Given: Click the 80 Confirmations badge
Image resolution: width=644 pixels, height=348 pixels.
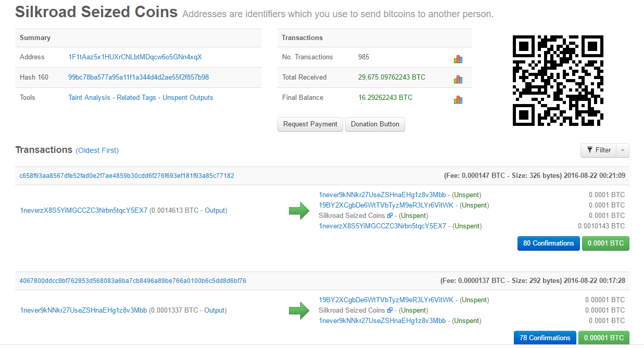Looking at the screenshot, I should pyautogui.click(x=548, y=243).
